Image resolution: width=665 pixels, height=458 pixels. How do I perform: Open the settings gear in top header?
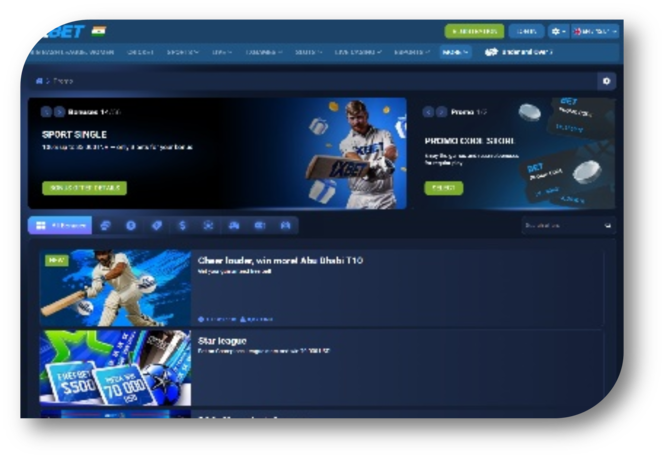click(558, 32)
